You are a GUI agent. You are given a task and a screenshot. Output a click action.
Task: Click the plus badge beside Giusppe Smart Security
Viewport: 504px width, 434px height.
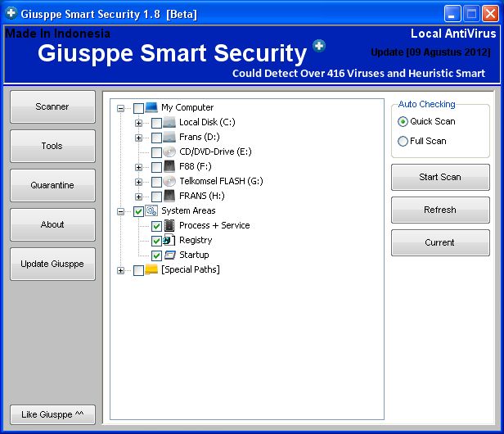pos(319,46)
